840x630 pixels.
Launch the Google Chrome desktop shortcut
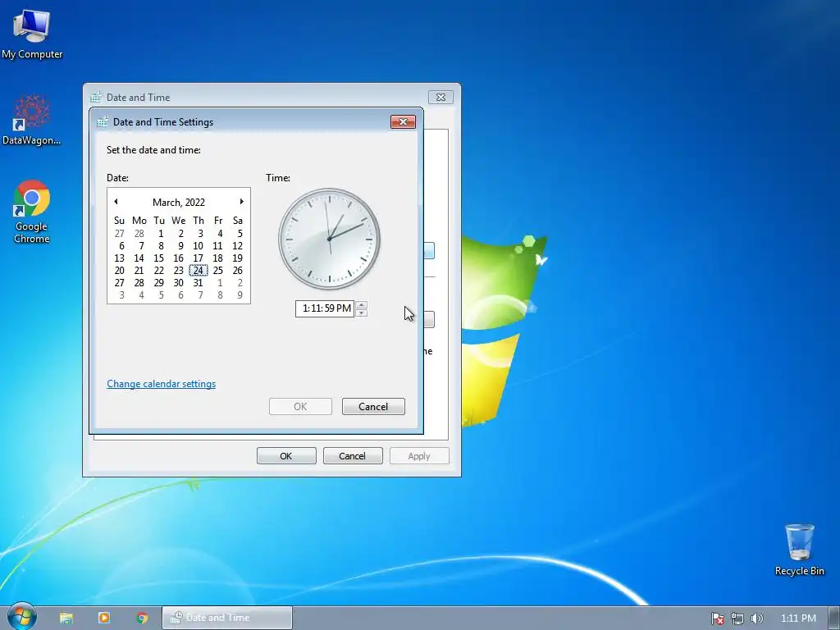32,212
